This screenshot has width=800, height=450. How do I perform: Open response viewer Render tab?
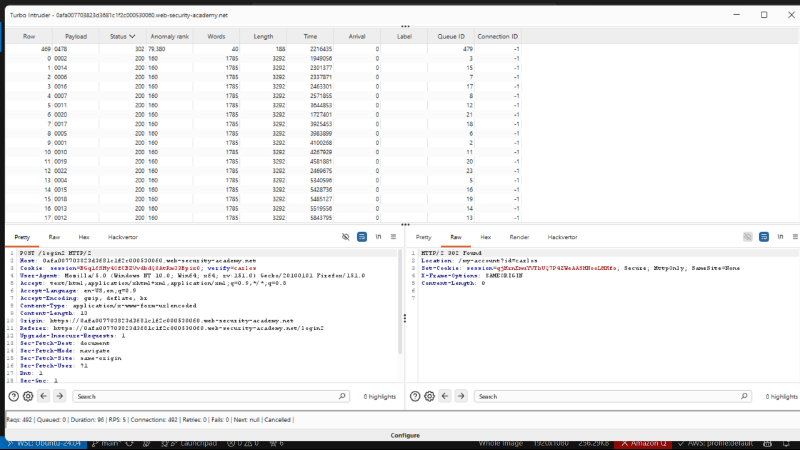pos(519,237)
